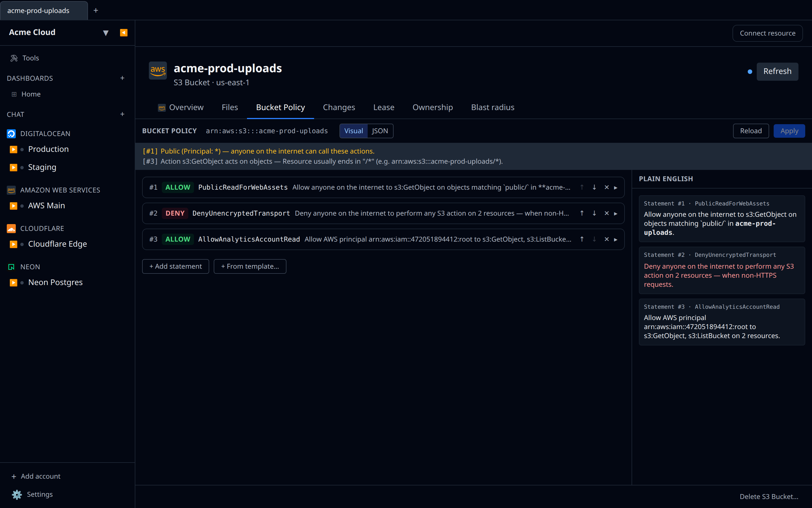Expand the Cloudflare Edge account arrow
Image resolution: width=812 pixels, height=508 pixels.
14,244
